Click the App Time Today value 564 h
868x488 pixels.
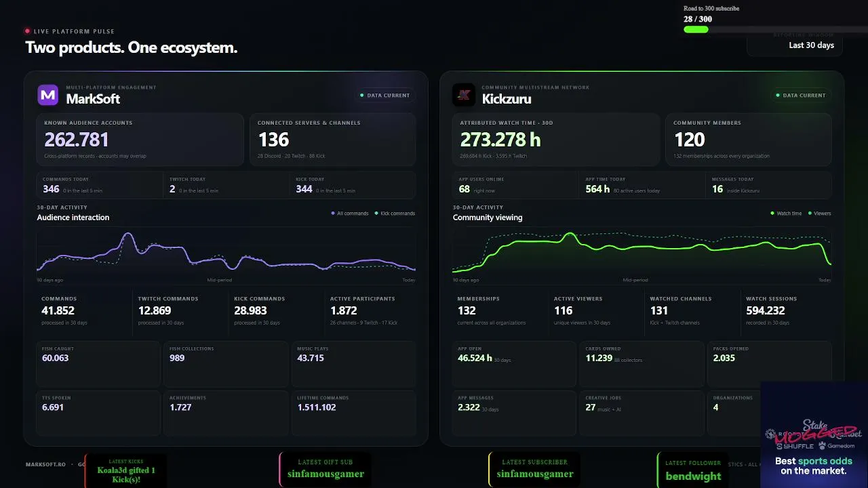(598, 189)
